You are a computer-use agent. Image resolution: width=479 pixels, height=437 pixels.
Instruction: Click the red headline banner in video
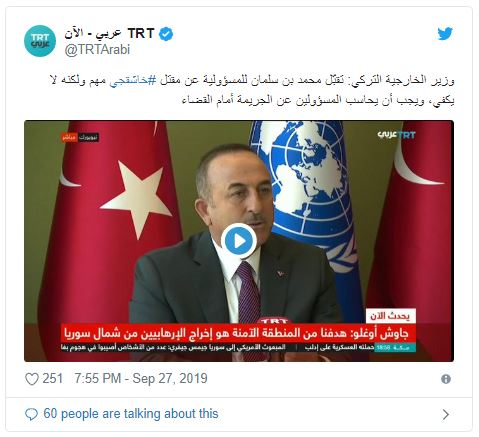[x=239, y=333]
